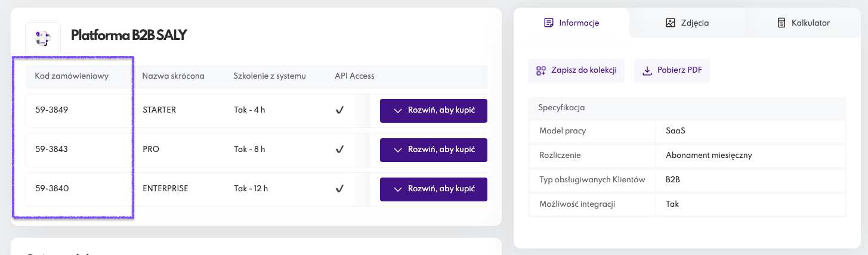Select the Informacje tab
This screenshot has width=868, height=255.
tap(571, 23)
